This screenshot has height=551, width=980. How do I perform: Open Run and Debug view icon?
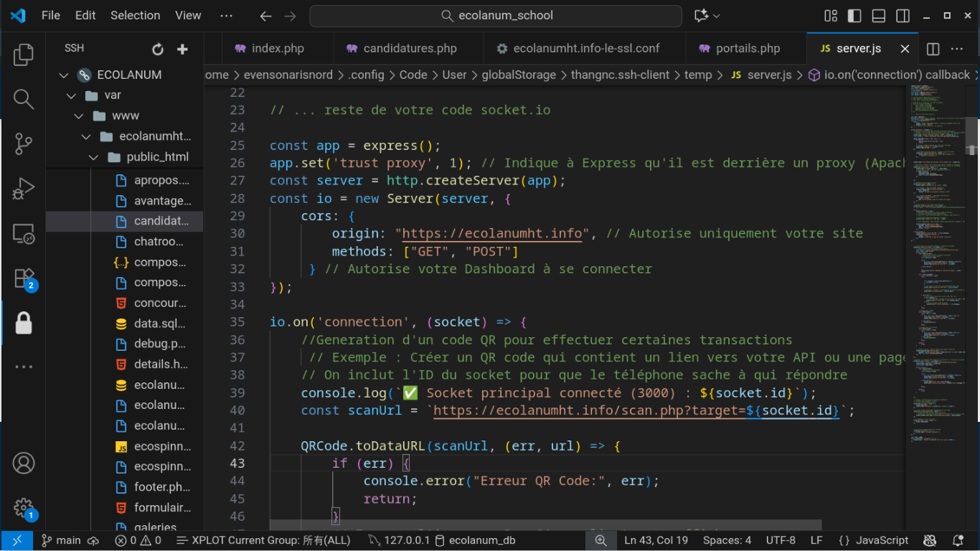pyautogui.click(x=24, y=189)
